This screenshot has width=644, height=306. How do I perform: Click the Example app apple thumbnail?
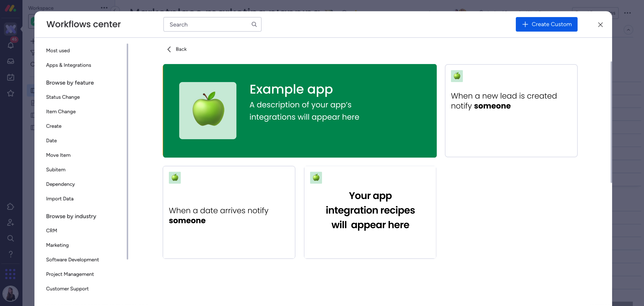207,110
